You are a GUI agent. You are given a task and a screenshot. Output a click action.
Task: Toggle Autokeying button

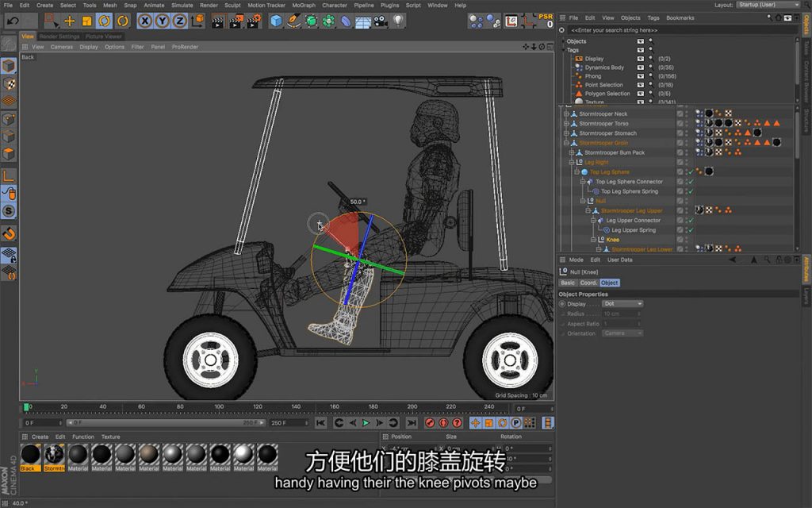tap(443, 423)
